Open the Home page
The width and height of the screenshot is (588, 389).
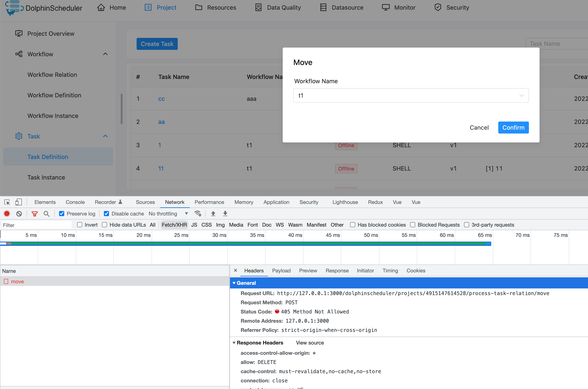coord(117,7)
